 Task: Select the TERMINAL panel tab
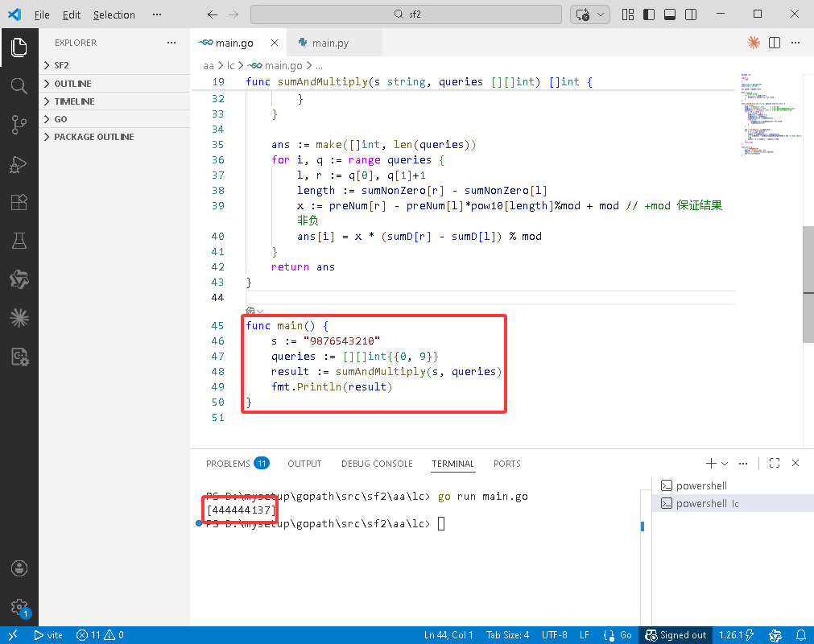[452, 463]
